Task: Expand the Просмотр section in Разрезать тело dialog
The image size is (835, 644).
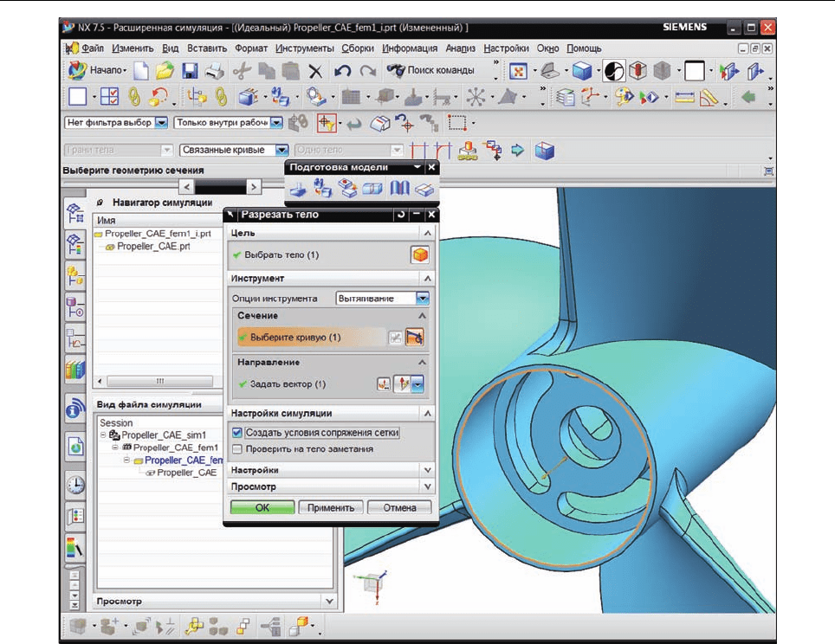Action: pos(427,486)
